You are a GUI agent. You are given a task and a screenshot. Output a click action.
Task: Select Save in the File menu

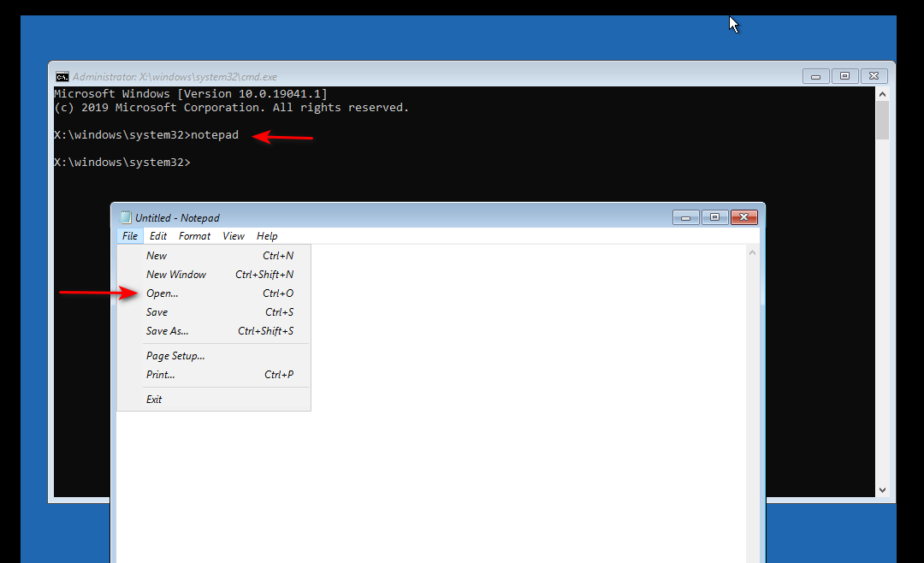[214, 311]
